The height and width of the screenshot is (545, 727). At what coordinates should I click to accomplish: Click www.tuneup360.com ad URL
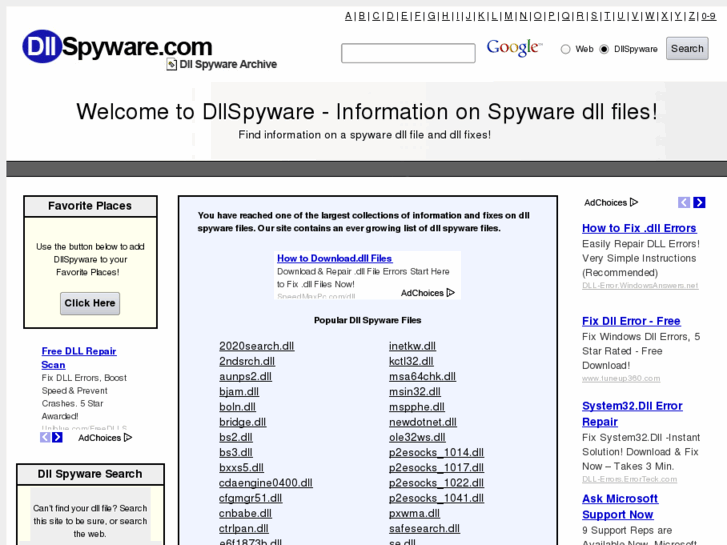click(621, 378)
